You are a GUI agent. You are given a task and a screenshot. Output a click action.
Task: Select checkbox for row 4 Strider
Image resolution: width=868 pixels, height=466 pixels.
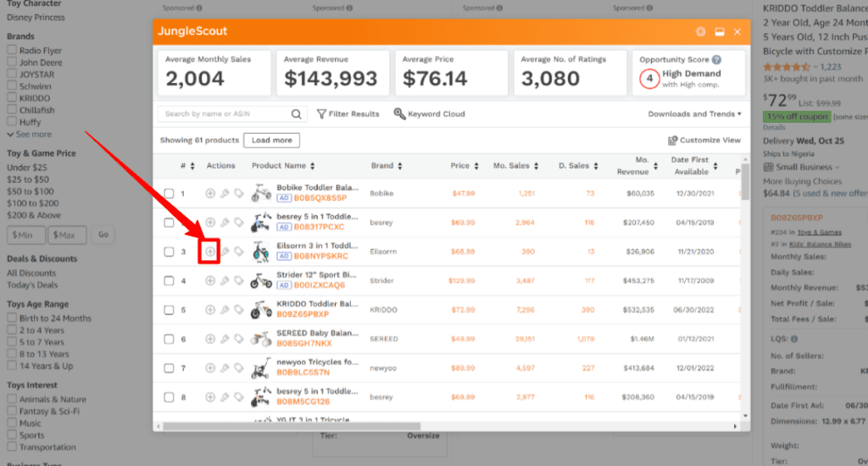(x=169, y=280)
